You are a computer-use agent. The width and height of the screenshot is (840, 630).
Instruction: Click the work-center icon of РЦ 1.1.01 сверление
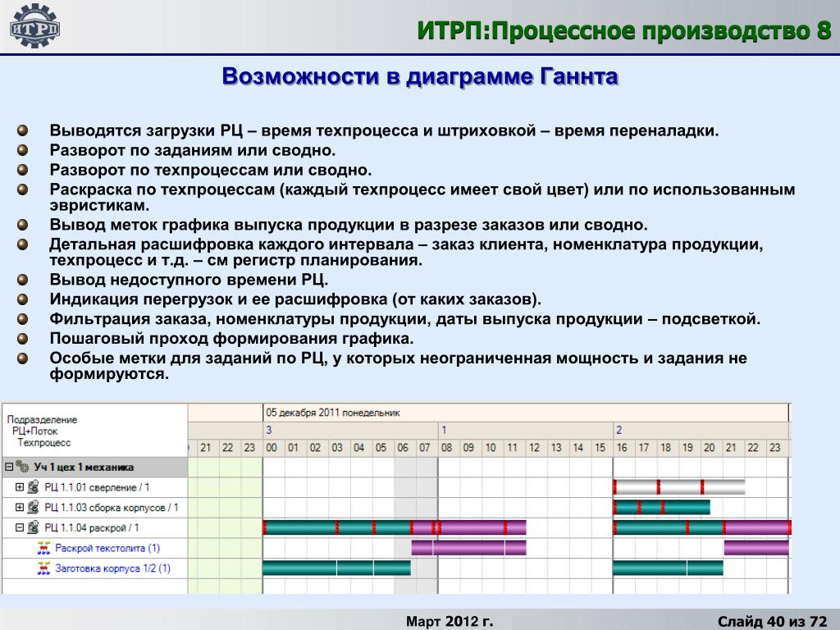(x=33, y=487)
